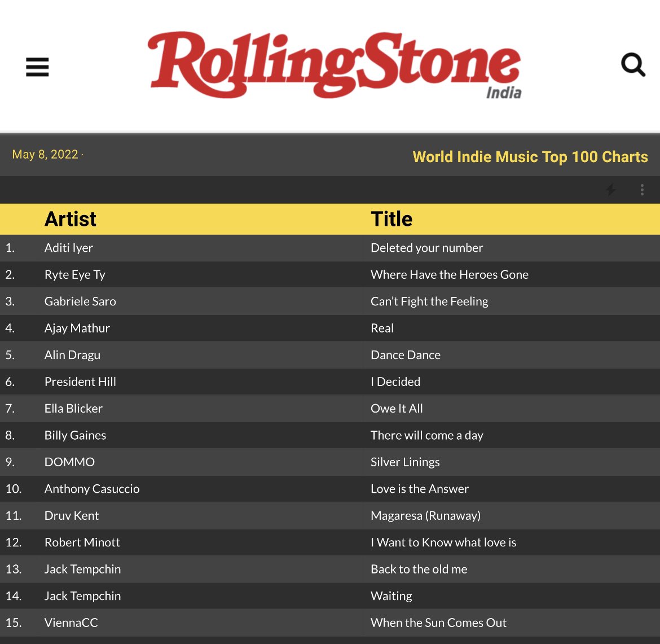Select title I Want to Know what love is
This screenshot has width=660, height=644.
tap(443, 542)
